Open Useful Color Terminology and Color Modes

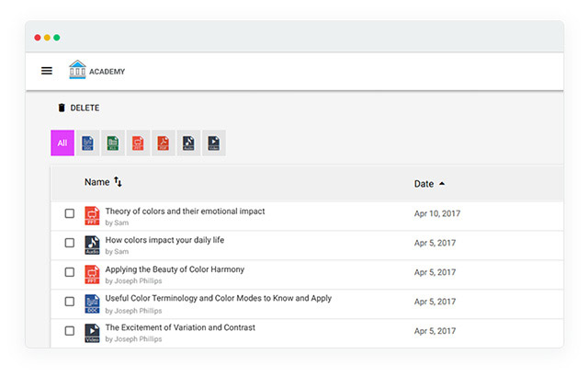tap(219, 298)
